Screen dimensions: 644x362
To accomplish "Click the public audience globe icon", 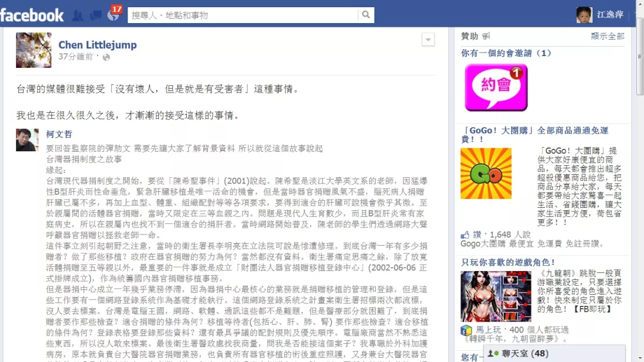I will click(106, 57).
